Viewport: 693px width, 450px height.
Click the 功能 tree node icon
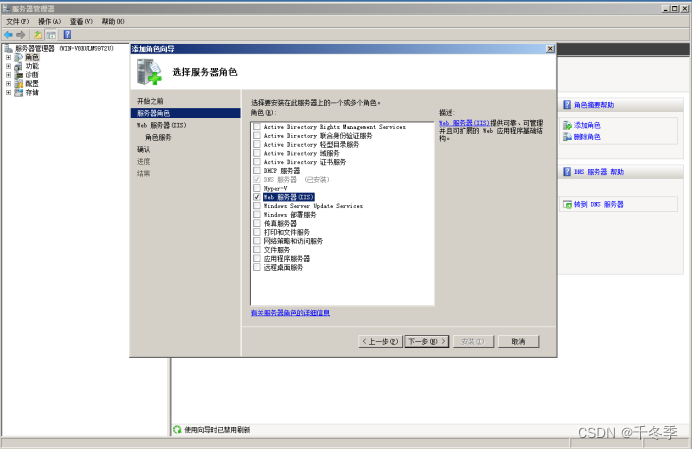(x=19, y=66)
